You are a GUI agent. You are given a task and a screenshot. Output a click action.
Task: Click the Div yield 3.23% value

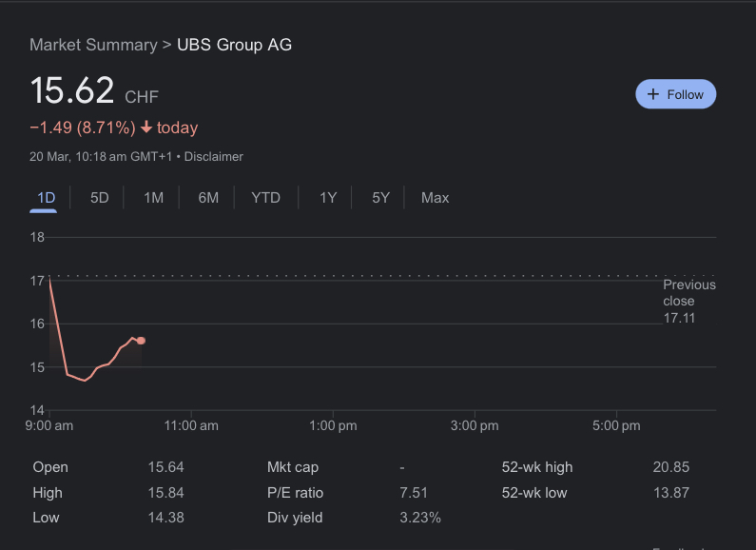[x=420, y=518]
